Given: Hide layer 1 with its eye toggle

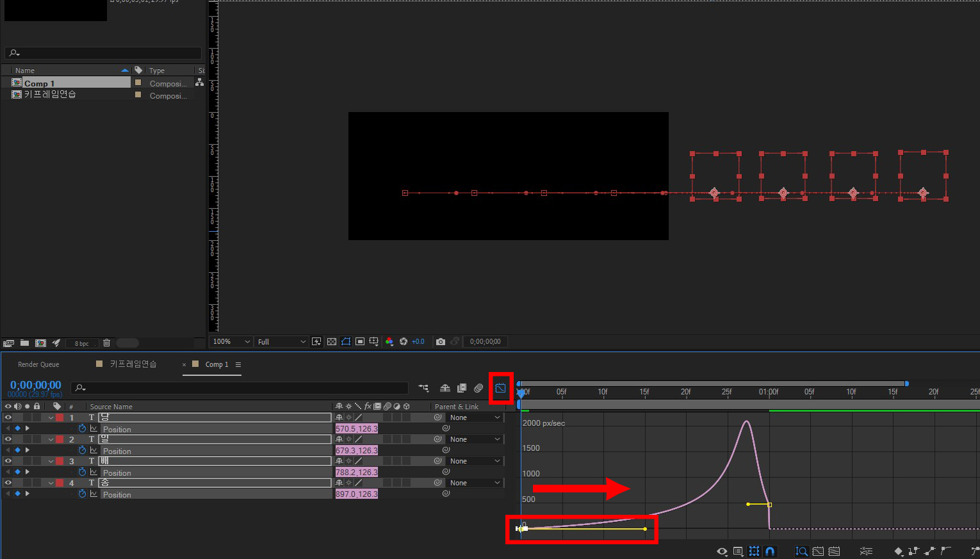Looking at the screenshot, I should pyautogui.click(x=8, y=417).
